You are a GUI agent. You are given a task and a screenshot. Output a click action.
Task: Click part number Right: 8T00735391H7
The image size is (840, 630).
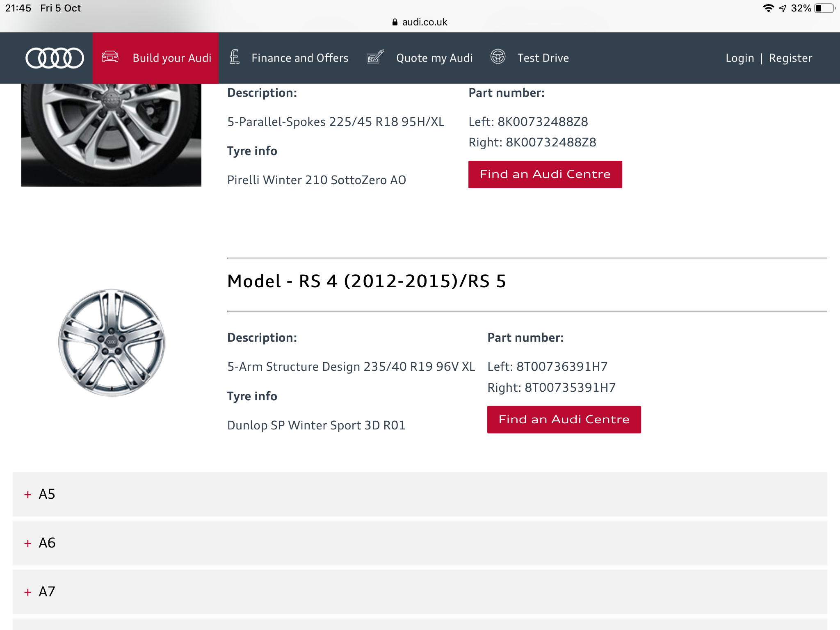pyautogui.click(x=551, y=388)
